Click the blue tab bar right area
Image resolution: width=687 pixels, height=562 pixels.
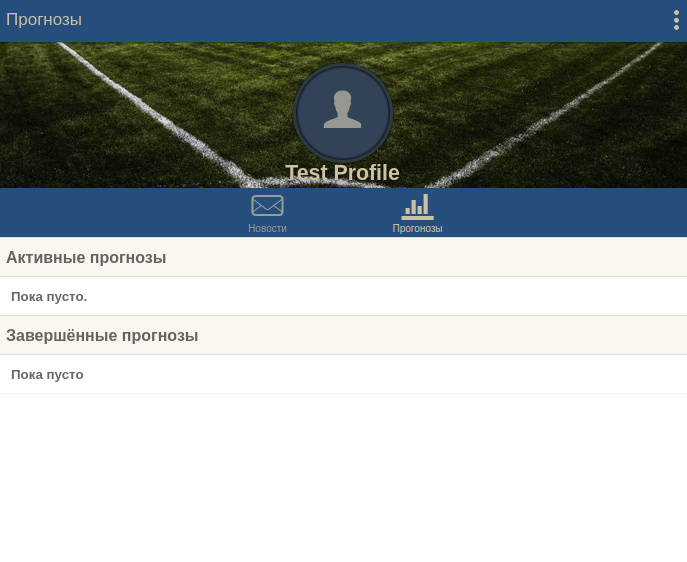pyautogui.click(x=570, y=213)
